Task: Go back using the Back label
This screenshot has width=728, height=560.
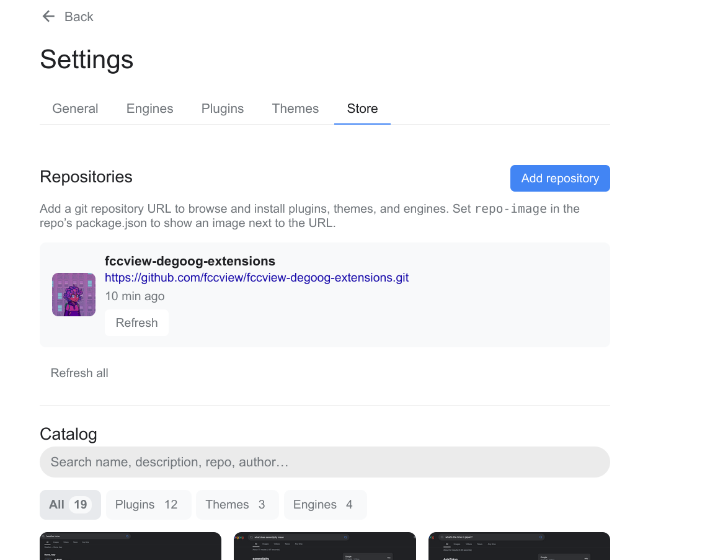Action: coord(79,17)
